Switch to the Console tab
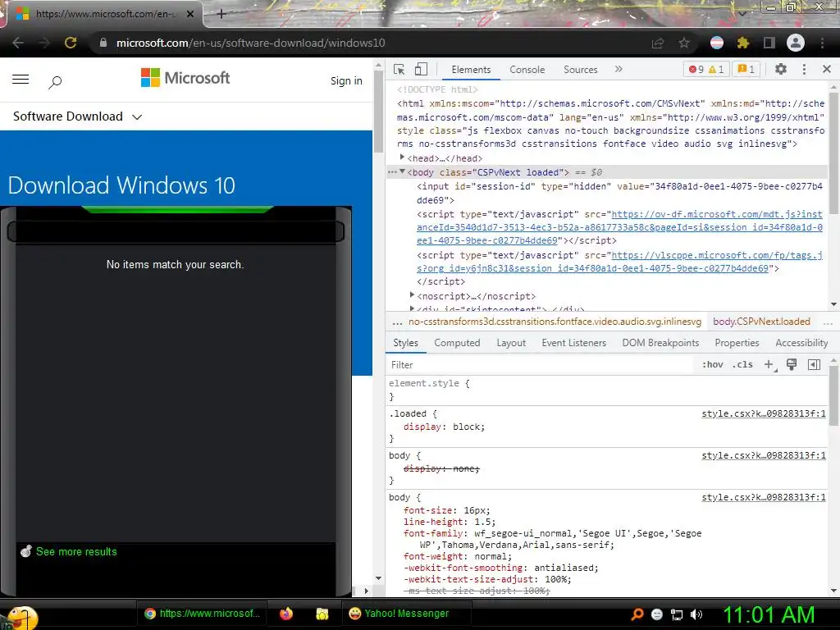The width and height of the screenshot is (840, 630). (527, 70)
